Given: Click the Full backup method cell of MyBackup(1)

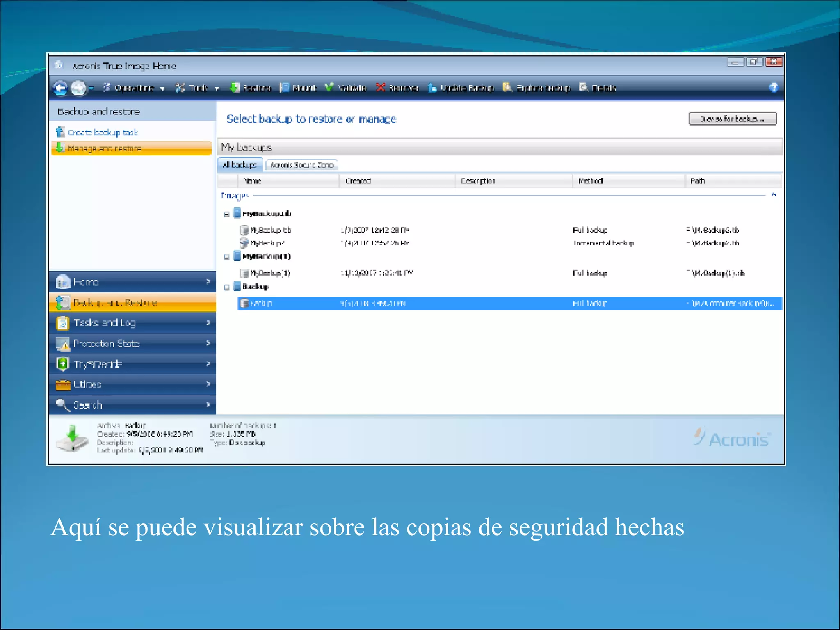Looking at the screenshot, I should [x=590, y=273].
